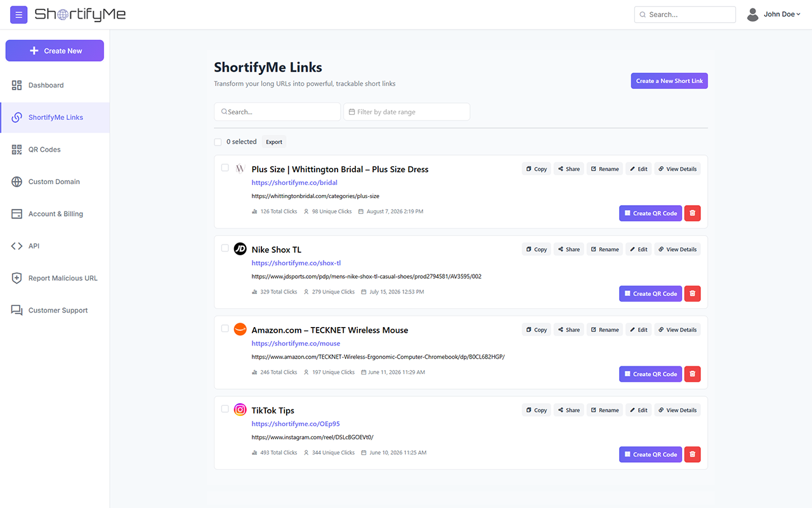Click the Whittington Bridal favicon

240,168
